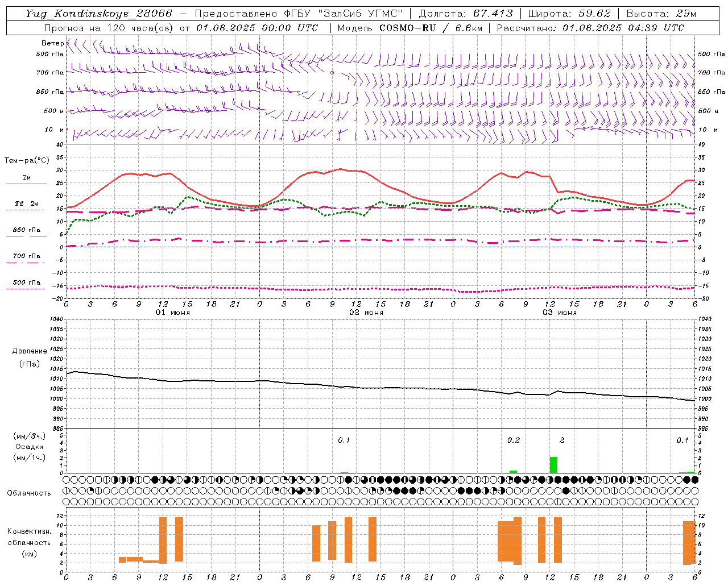Screen dimensions: 728x582
Task: Click the forecast start time 01.06.2025 00:00 UTC
Action: 257,28
